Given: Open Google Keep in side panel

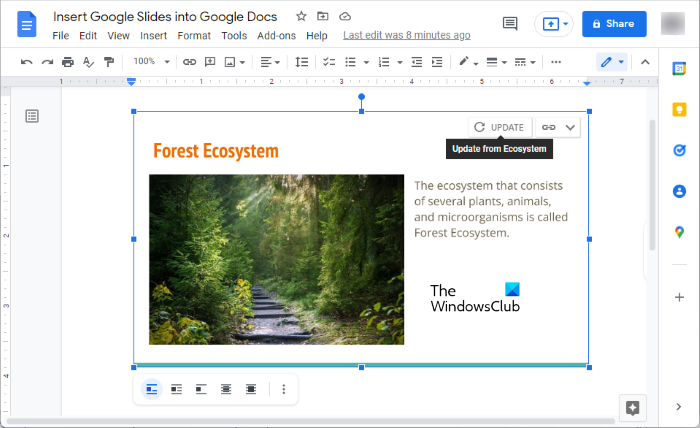Looking at the screenshot, I should 679,109.
